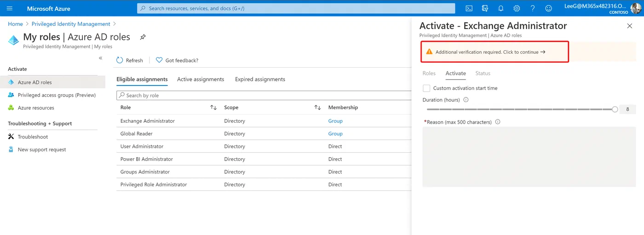Open the Status tab in panel
Screen dimensions: 644x235
483,73
